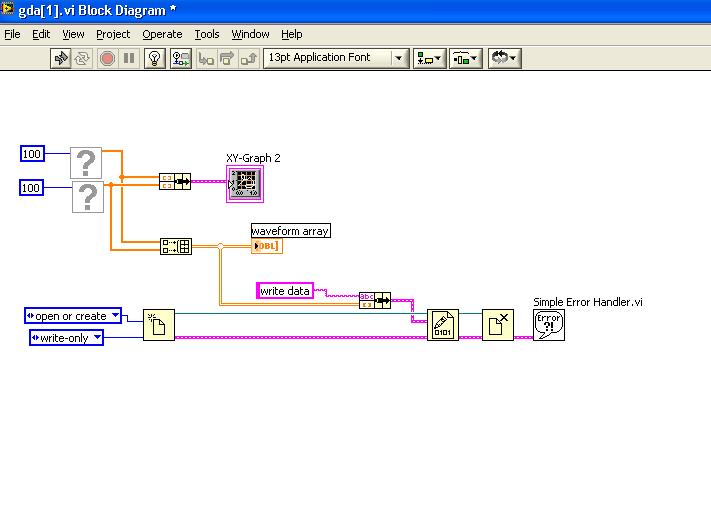Open the 'write-only' enum dropdown

pyautogui.click(x=66, y=337)
